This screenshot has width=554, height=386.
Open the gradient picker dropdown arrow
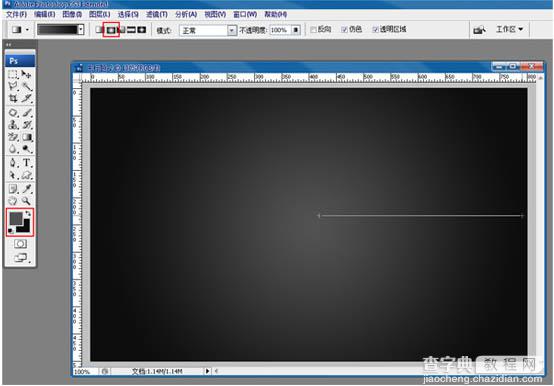click(x=81, y=30)
